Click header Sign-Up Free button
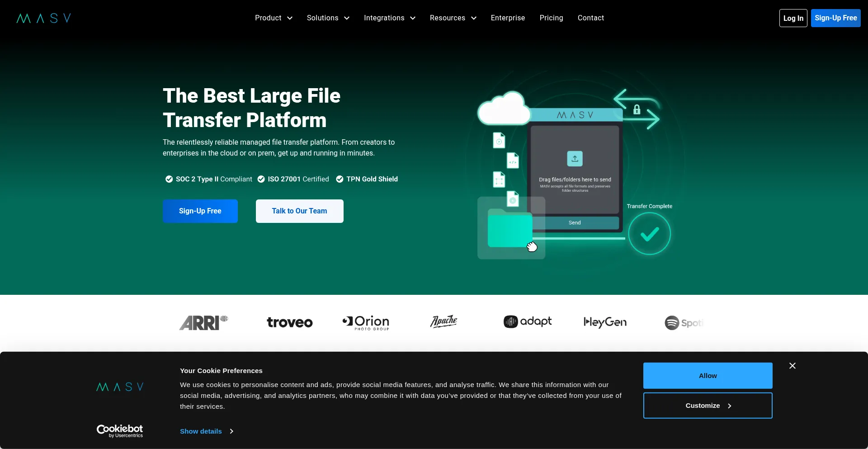Viewport: 868px width, 449px height. coord(835,18)
